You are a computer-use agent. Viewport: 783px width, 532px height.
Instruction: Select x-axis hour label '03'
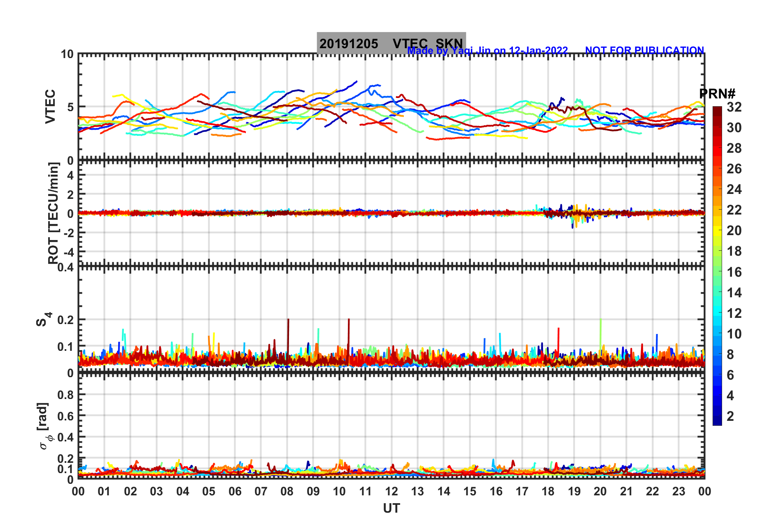(x=156, y=491)
